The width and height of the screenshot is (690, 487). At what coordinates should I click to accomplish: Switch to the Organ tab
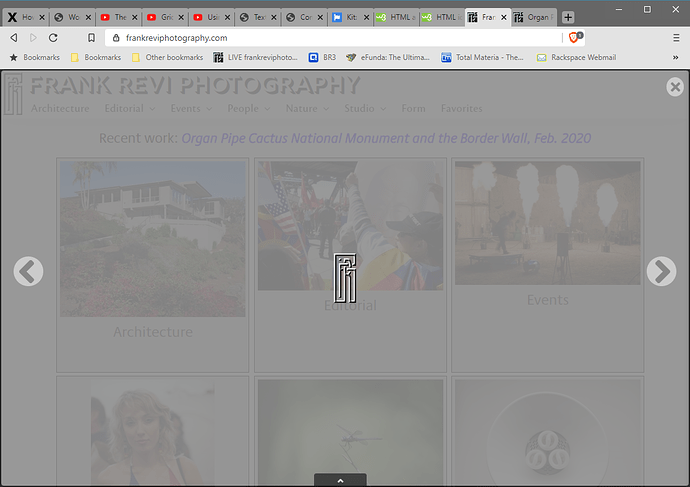coord(534,17)
